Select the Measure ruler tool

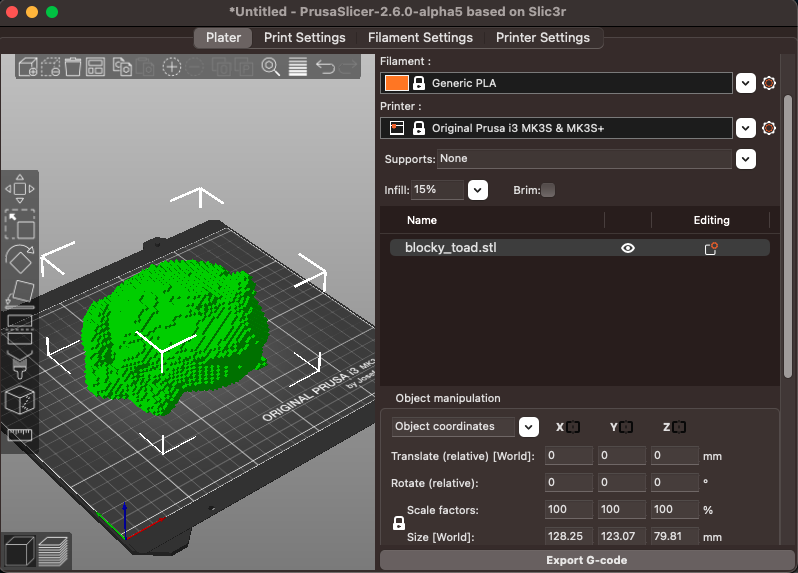pos(19,435)
